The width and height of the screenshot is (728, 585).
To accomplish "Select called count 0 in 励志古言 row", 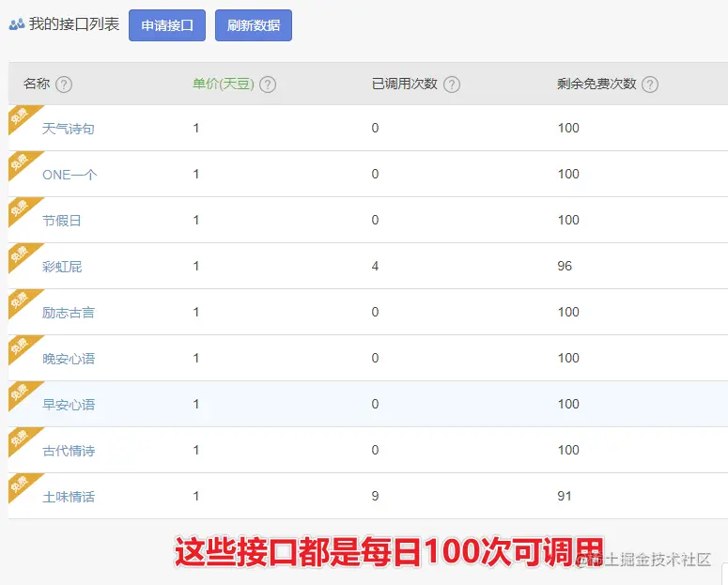I will (375, 312).
